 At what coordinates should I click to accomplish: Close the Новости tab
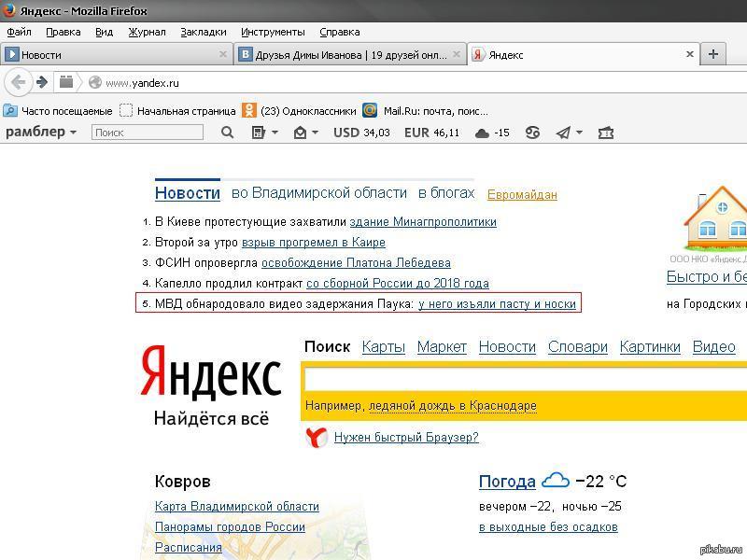pos(223,54)
